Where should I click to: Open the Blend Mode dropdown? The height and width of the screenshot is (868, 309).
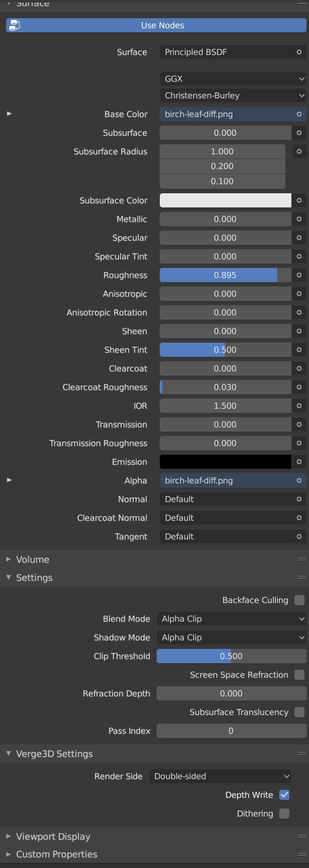click(231, 619)
